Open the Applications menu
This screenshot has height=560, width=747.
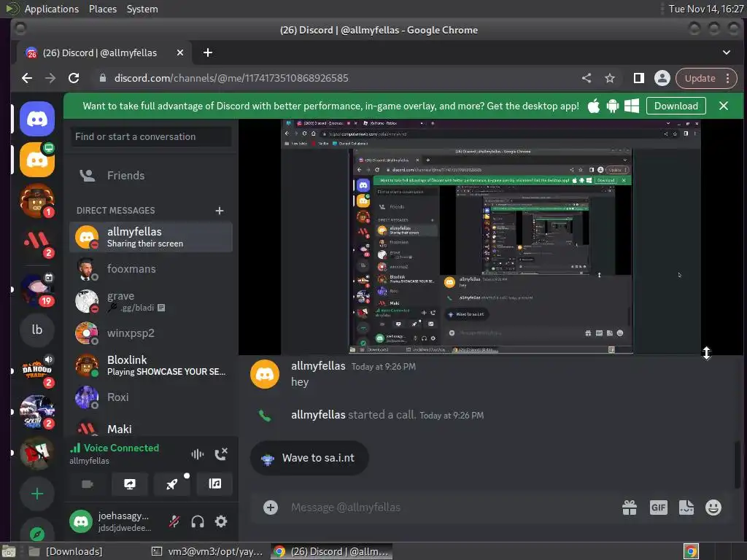(52, 9)
